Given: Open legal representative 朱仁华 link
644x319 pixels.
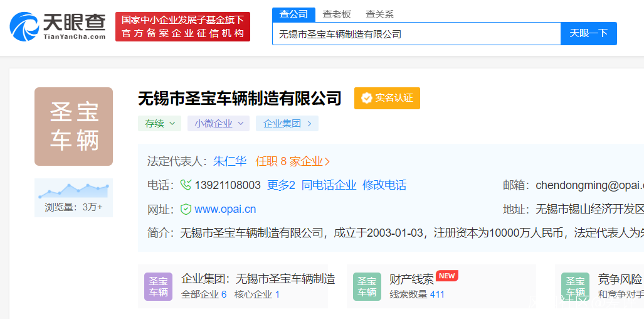Looking at the screenshot, I should point(230,161).
